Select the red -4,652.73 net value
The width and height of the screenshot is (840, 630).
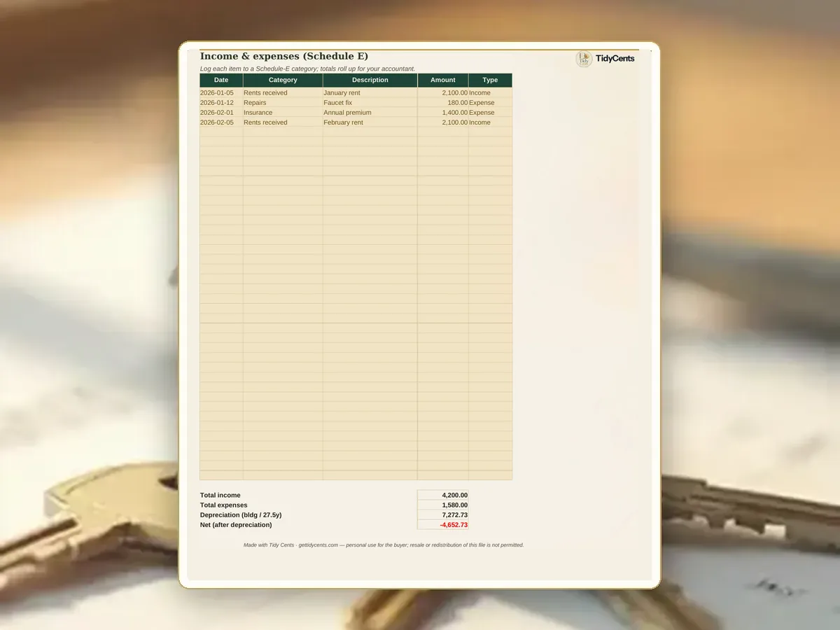click(443, 525)
